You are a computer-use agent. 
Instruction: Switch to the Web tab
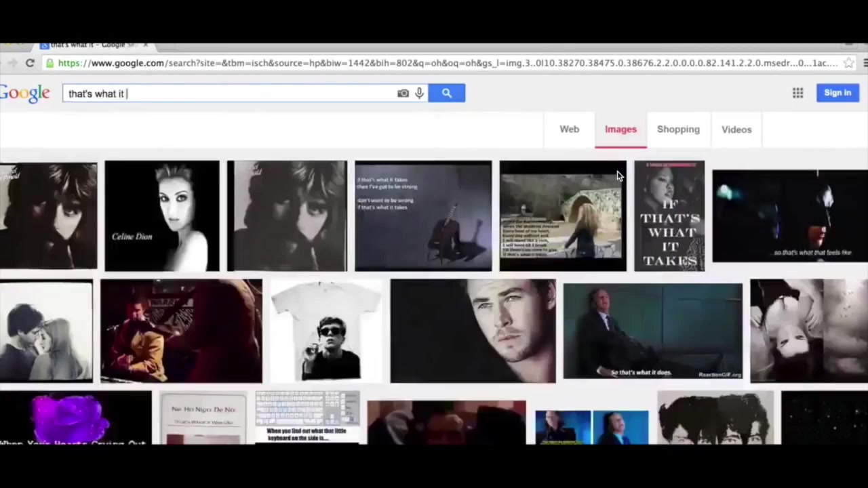click(570, 129)
